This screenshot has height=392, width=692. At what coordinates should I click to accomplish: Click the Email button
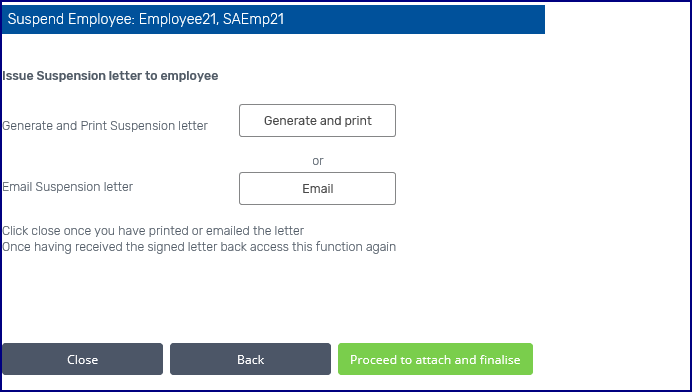(317, 188)
